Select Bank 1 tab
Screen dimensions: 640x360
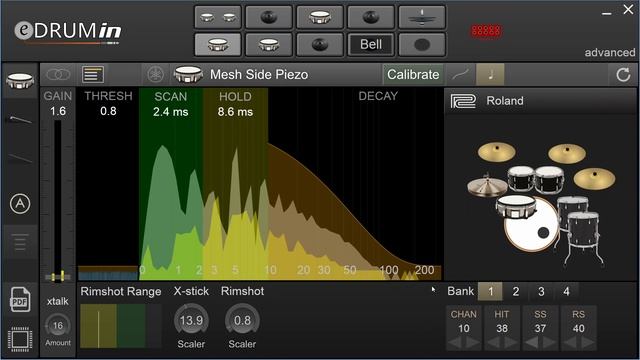(490, 291)
